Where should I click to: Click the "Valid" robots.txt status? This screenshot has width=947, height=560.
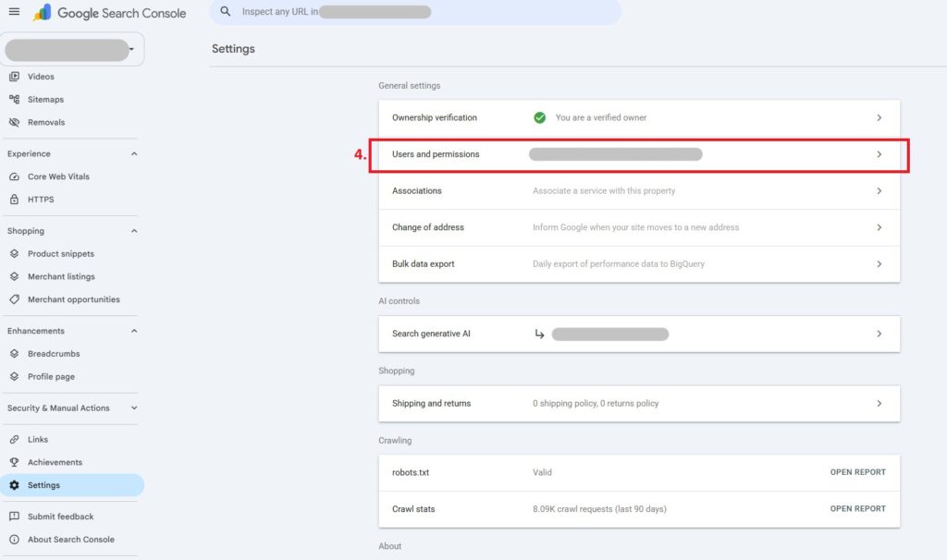542,472
